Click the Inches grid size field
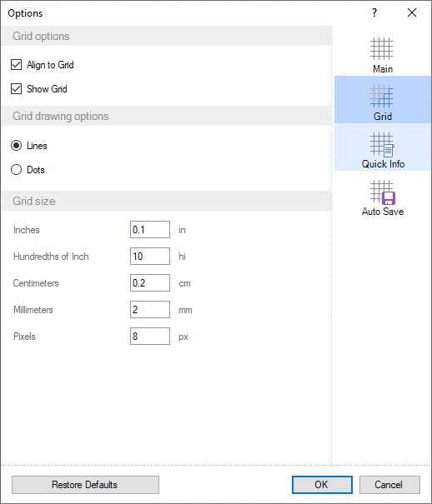This screenshot has width=432, height=504. [x=150, y=229]
